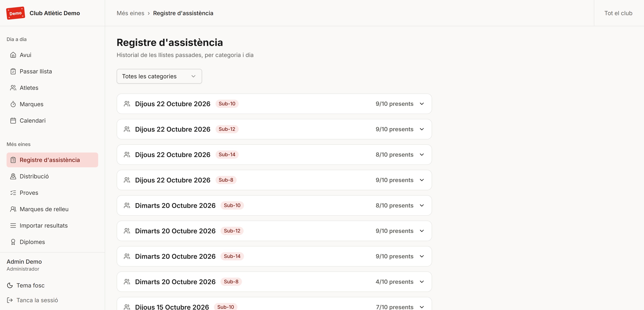Click people icon on Dimarts 20 Octubre Sub-8 row
The image size is (644, 310).
(127, 282)
